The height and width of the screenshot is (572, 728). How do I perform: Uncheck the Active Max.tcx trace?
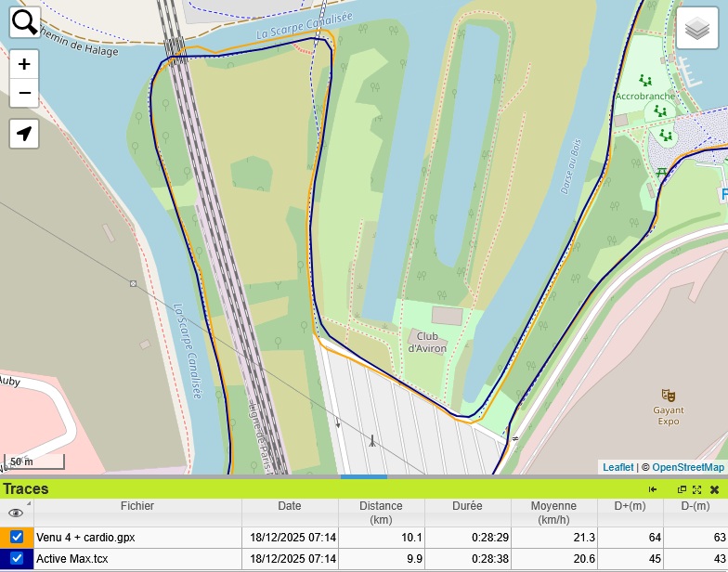click(x=17, y=559)
